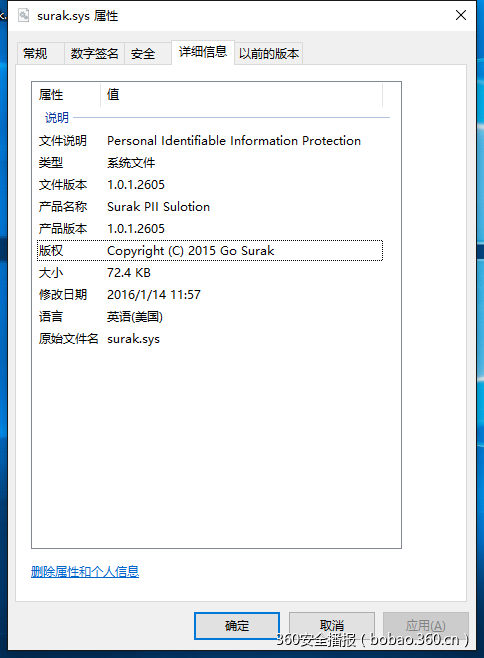The width and height of the screenshot is (484, 658).
Task: Select the 详细信息 tab
Action: pos(203,52)
